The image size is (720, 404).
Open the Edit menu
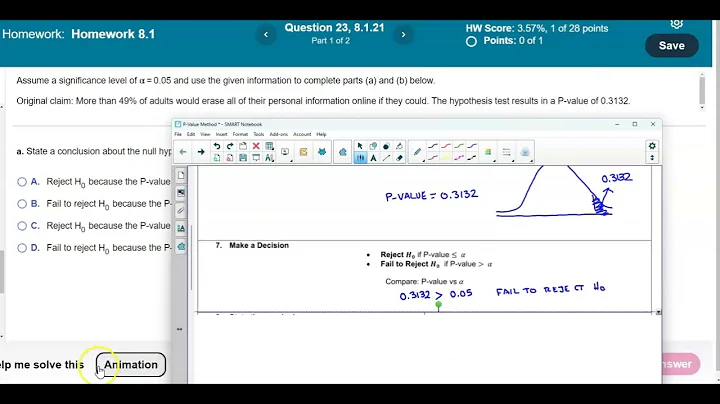click(191, 134)
